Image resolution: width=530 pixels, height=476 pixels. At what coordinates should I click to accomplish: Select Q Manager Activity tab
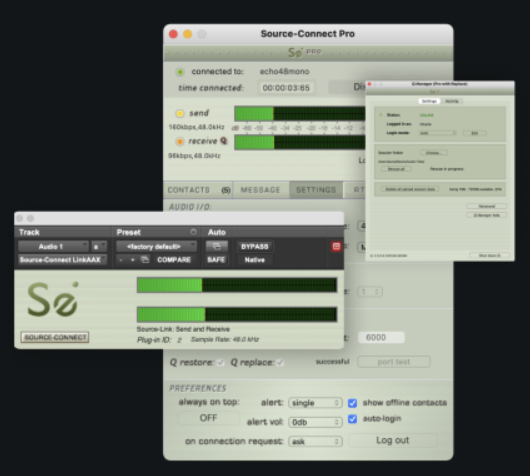click(x=452, y=101)
